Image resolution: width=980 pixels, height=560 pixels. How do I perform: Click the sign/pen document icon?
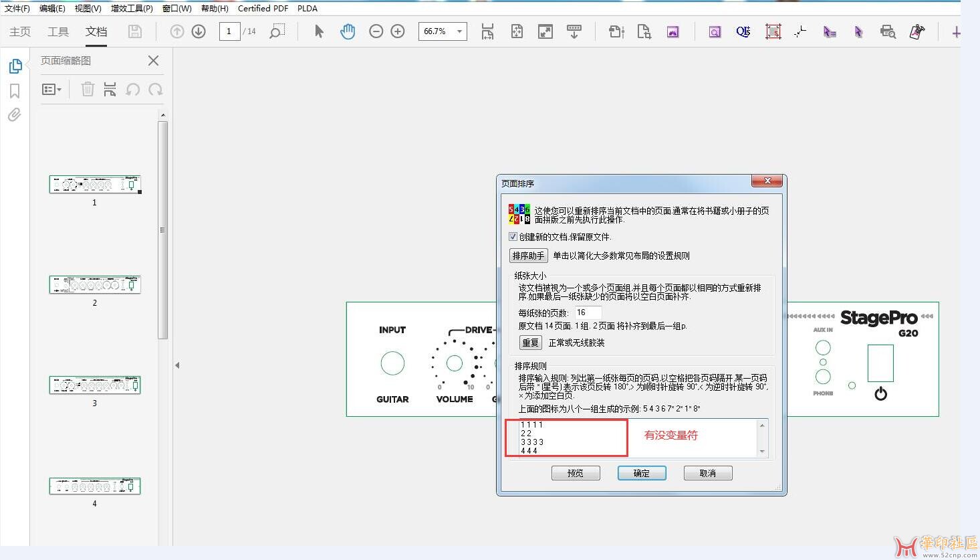[x=917, y=31]
